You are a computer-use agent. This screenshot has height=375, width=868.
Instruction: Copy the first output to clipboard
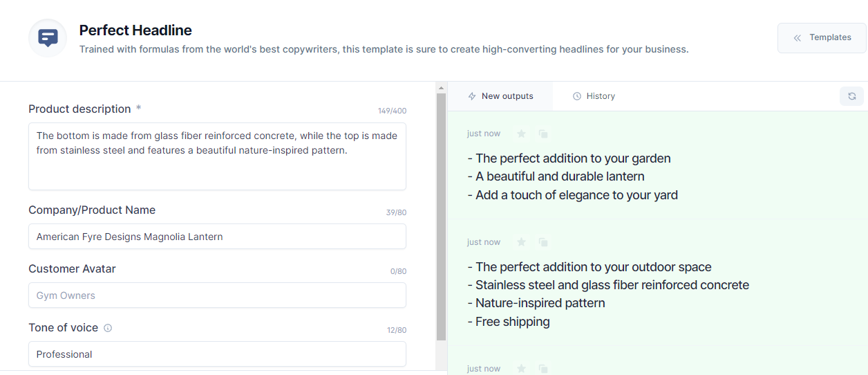click(543, 134)
